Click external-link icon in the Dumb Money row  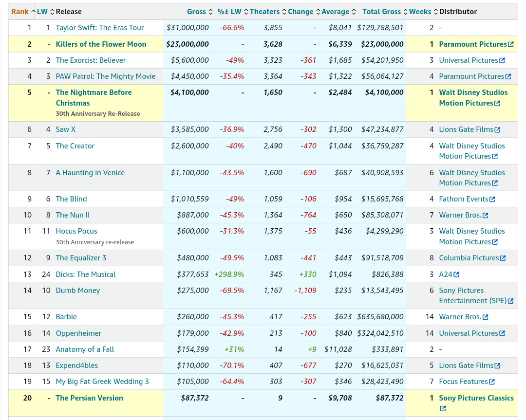[510, 301]
